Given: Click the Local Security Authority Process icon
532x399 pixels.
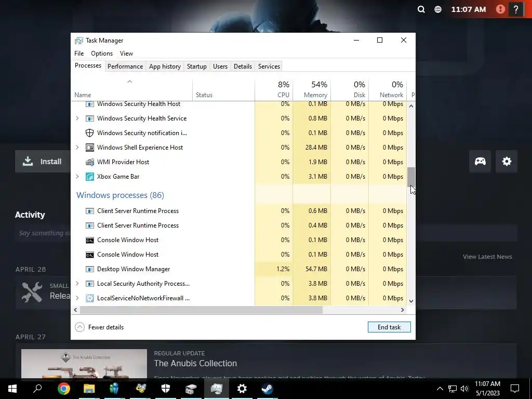Looking at the screenshot, I should tap(89, 284).
